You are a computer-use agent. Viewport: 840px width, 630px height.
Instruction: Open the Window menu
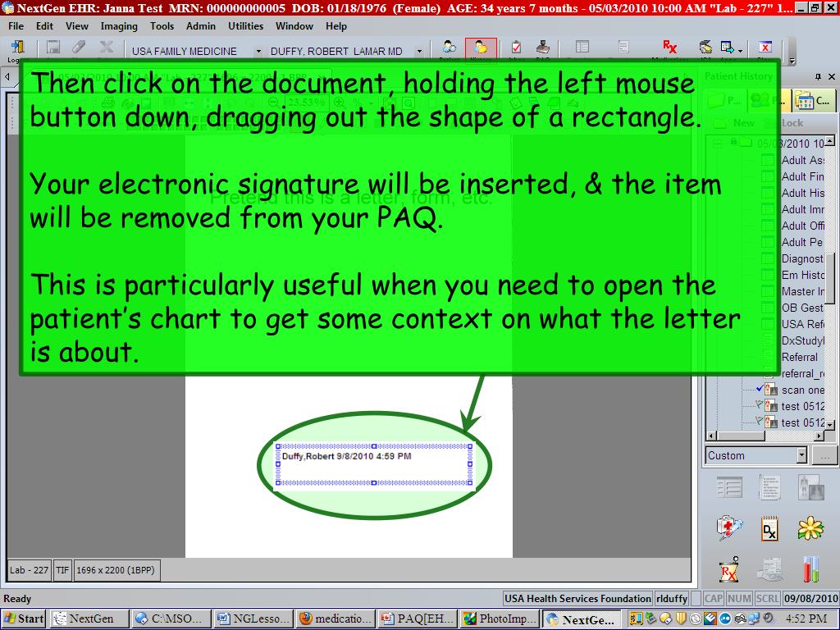[294, 25]
